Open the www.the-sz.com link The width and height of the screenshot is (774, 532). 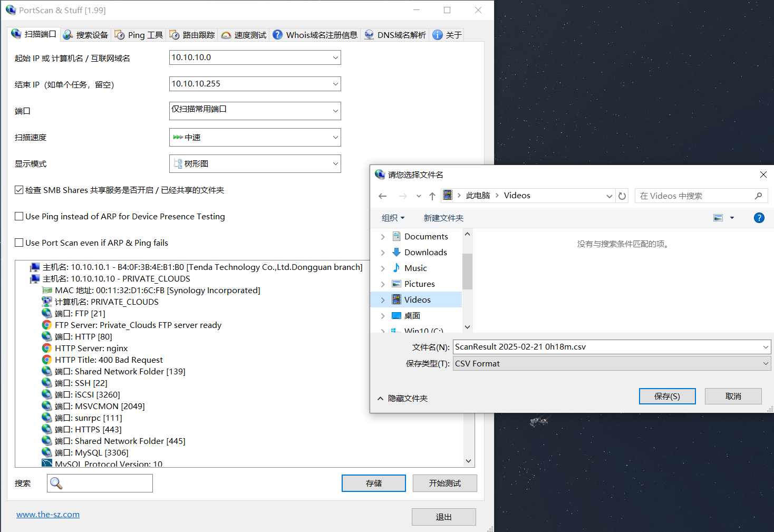point(48,515)
